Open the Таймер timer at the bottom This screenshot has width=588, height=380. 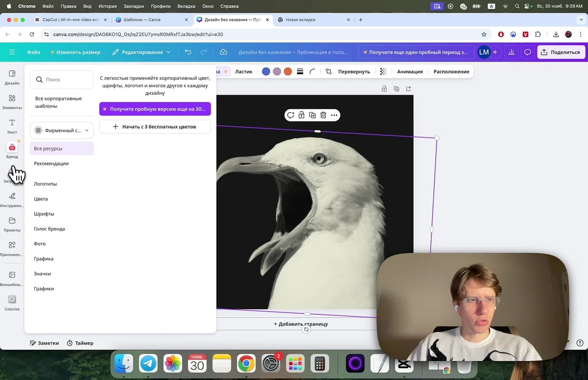coord(80,343)
